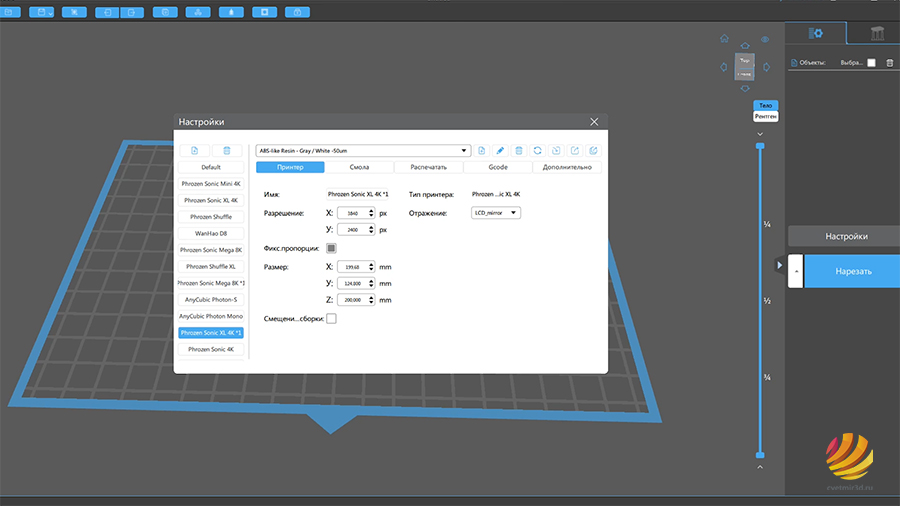Select the Phrozen Sonic XL 4K *1 profile
This screenshot has width=900, height=506.
tap(211, 333)
